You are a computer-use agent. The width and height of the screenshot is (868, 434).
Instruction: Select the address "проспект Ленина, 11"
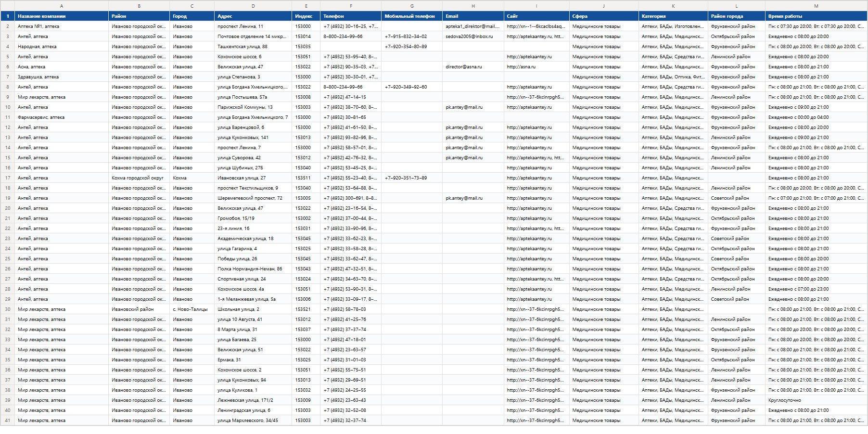253,26
